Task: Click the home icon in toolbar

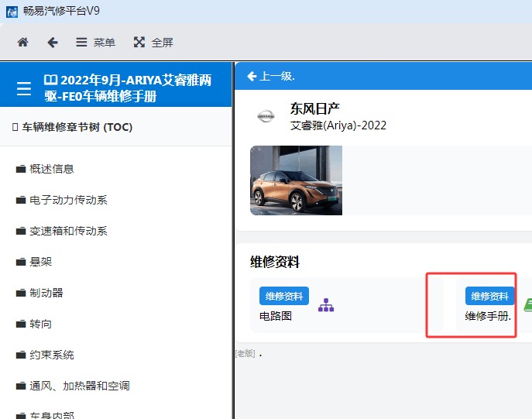Action: (22, 43)
